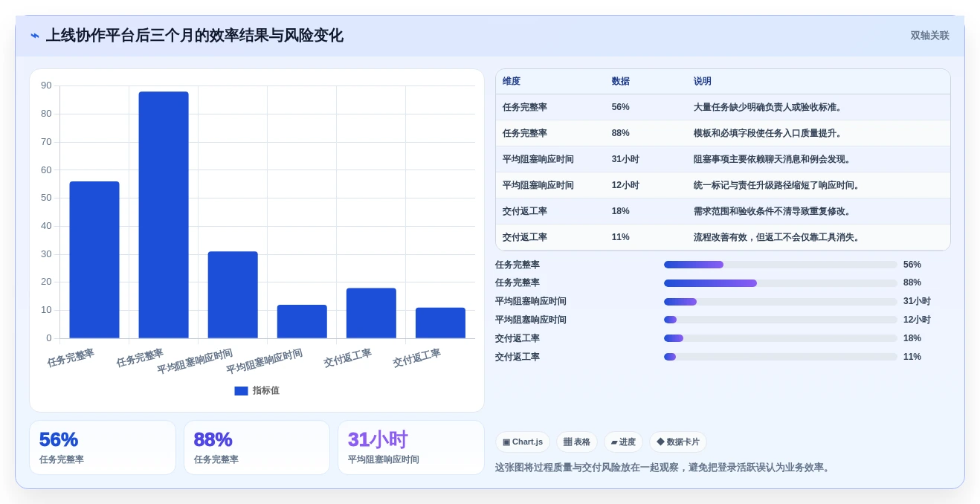Click the progress bar valued 18%
The image size is (980, 504).
pyautogui.click(x=781, y=338)
